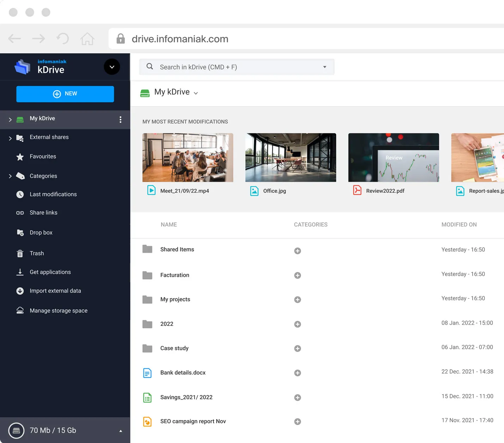This screenshot has width=504, height=443.
Task: Open External shares
Action: point(49,137)
